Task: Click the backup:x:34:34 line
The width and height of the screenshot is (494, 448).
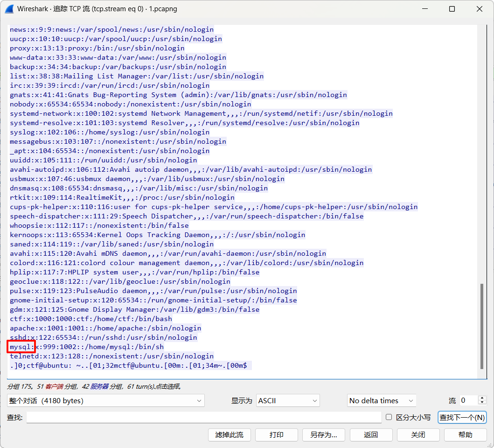Action: [118, 67]
